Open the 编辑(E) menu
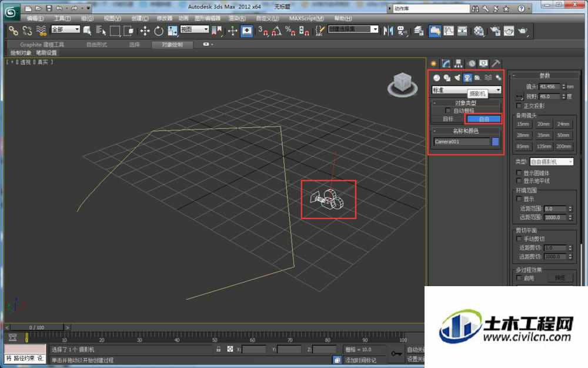 (35, 18)
